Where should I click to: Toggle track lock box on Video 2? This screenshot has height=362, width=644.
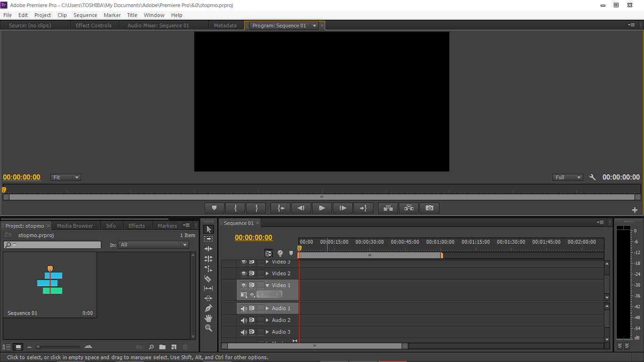(x=260, y=273)
